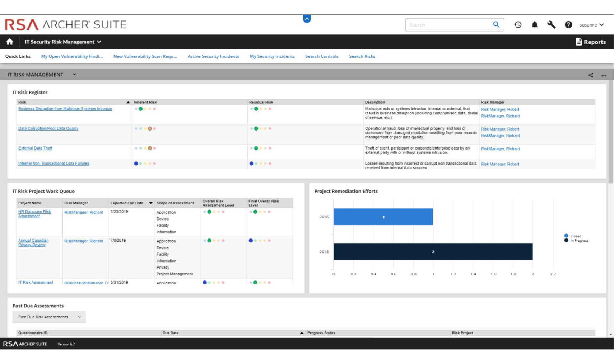Click the susanre user account chevron
614x364 pixels.
pyautogui.click(x=603, y=25)
